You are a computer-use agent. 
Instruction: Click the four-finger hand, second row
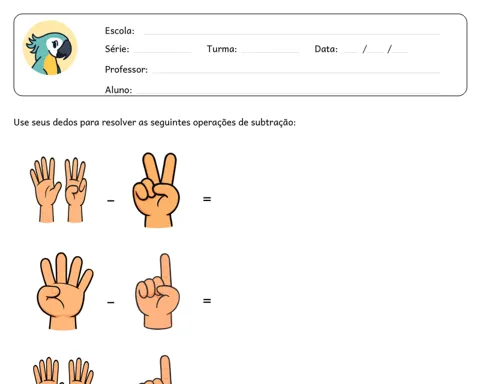pos(65,291)
